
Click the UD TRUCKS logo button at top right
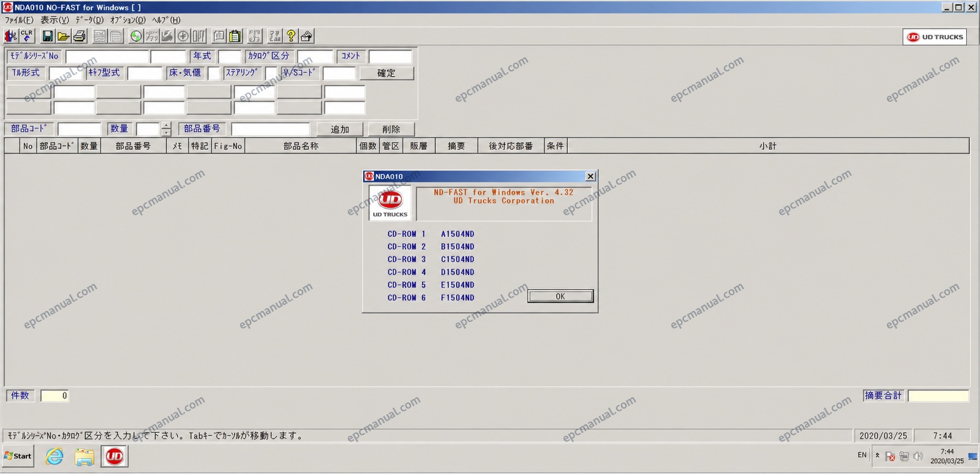click(x=935, y=37)
